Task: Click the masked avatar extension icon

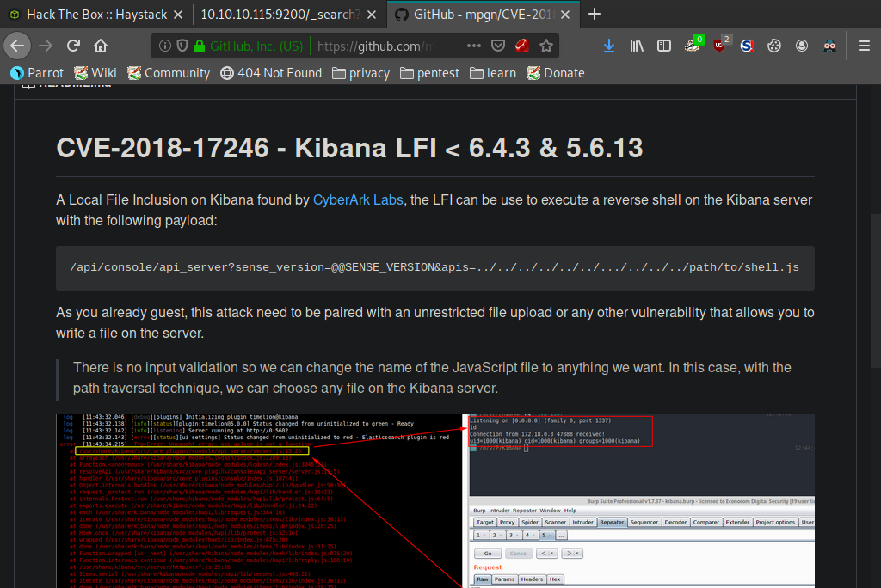Action: (x=829, y=46)
